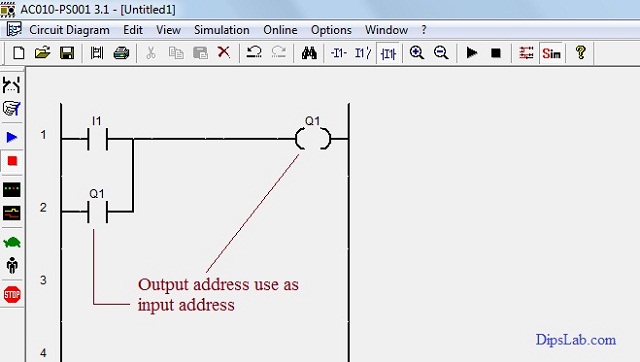Open a file with the folder icon
The width and height of the screenshot is (640, 362).
(42, 53)
